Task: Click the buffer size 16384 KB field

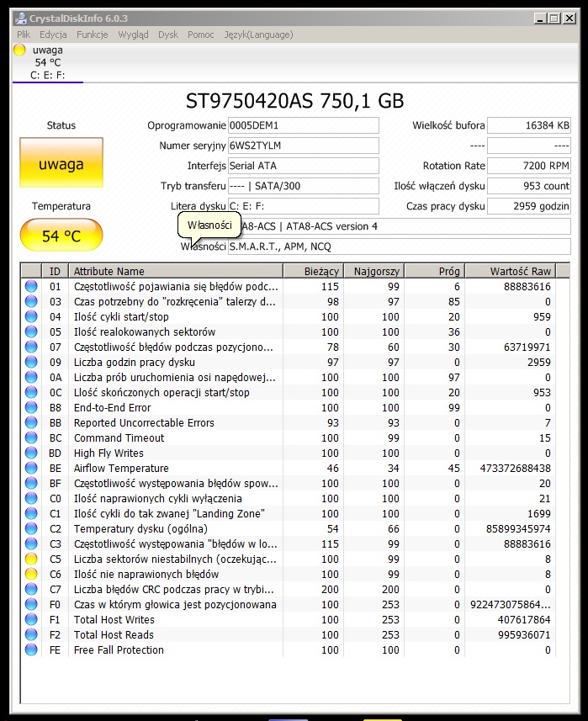Action: pos(529,125)
